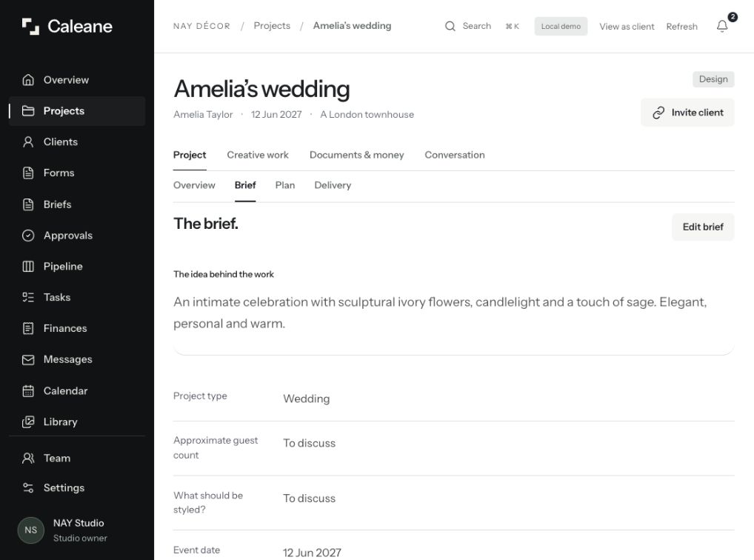Select the Brief sub-tab

pyautogui.click(x=245, y=185)
